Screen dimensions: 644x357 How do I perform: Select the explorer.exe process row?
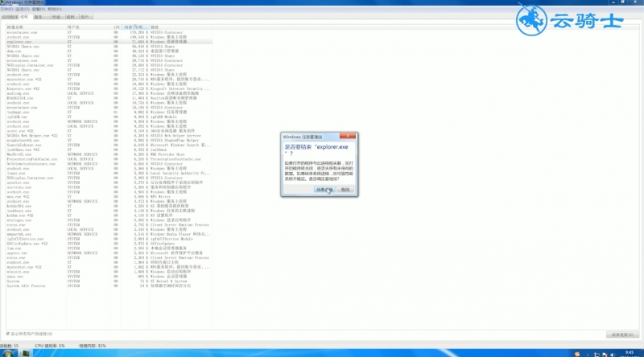pos(109,42)
